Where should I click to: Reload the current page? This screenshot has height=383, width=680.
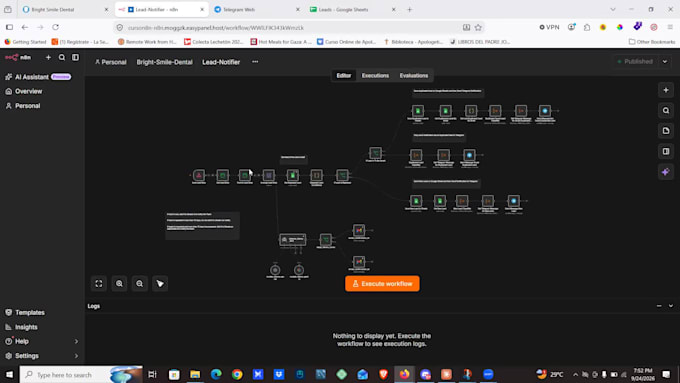tap(56, 27)
